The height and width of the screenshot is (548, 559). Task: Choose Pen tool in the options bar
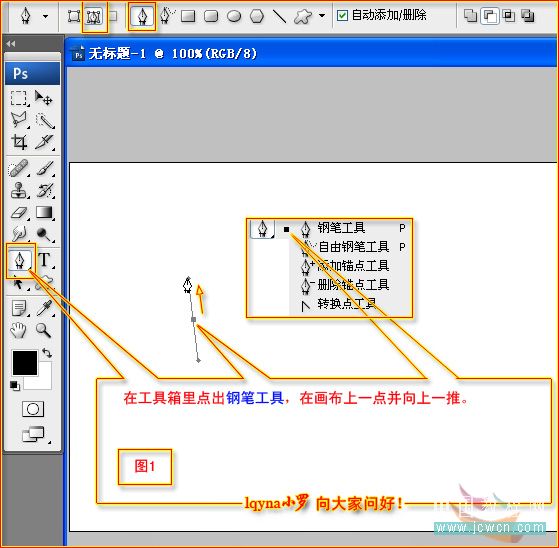coord(142,16)
